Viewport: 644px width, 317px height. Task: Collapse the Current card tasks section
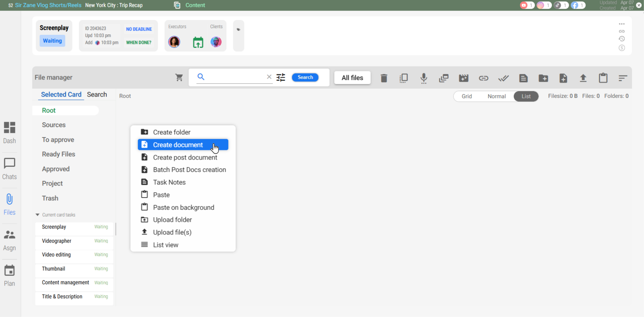[38, 215]
